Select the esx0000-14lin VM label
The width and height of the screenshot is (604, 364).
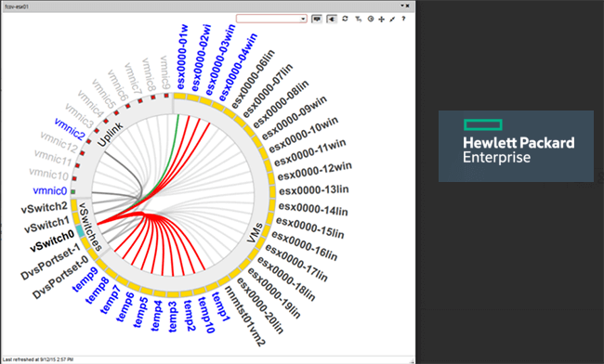[313, 209]
